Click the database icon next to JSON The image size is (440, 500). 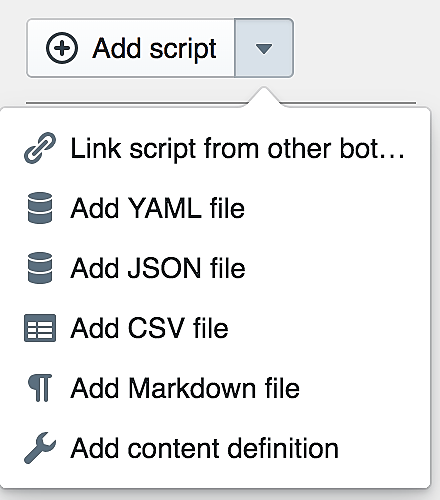[x=40, y=268]
